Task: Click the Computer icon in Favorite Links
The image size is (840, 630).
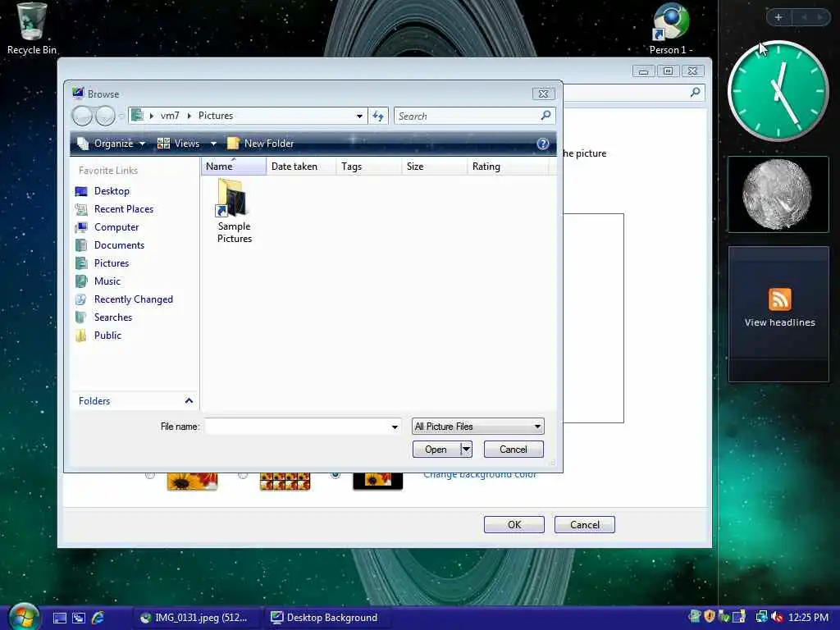Action: pos(81,227)
